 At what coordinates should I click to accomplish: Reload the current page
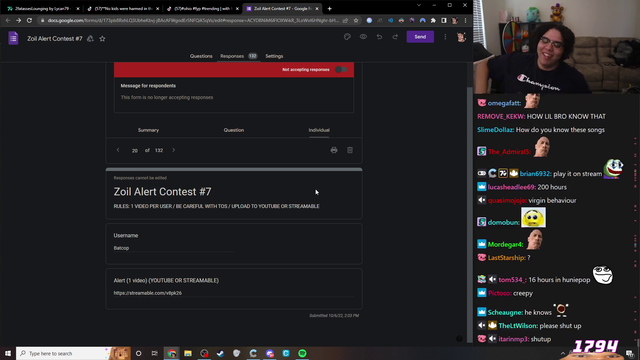[29, 20]
